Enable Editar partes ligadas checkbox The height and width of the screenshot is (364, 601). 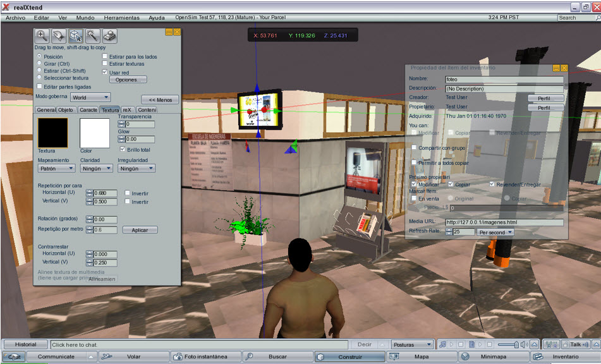39,86
